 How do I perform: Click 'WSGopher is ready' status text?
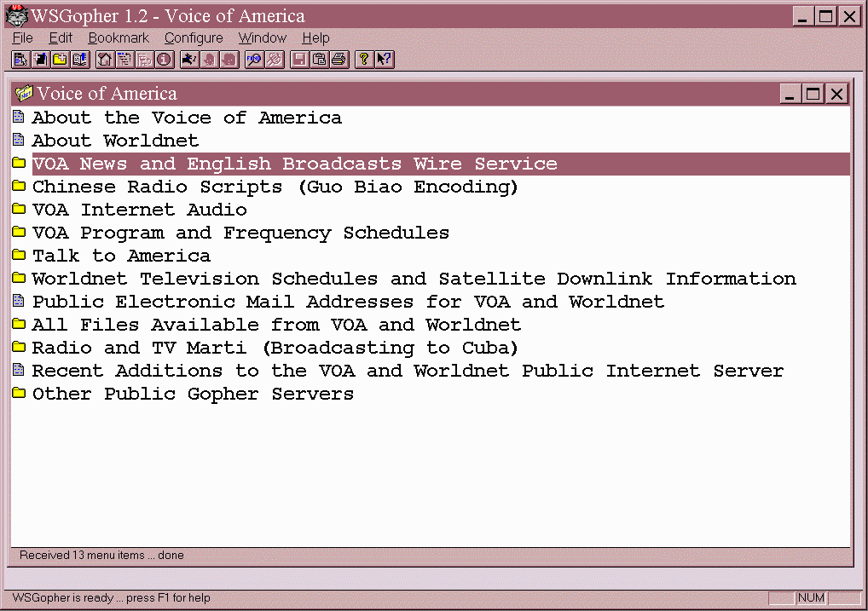click(x=111, y=597)
